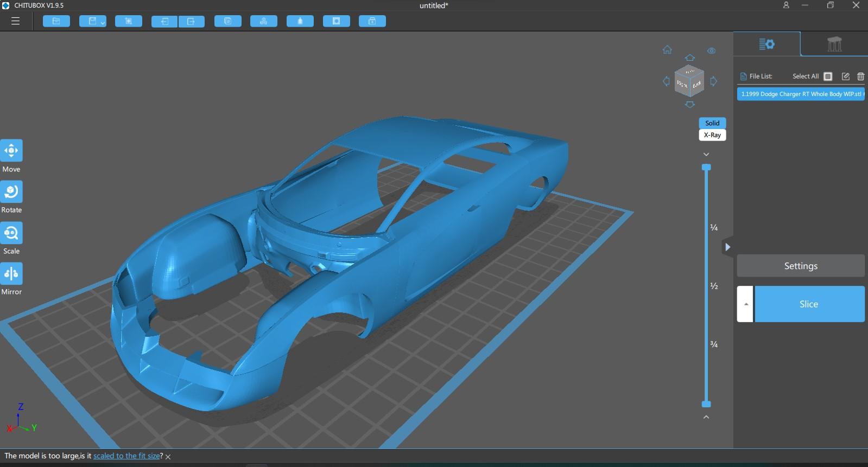Select the Mirror tool

[x=11, y=274]
